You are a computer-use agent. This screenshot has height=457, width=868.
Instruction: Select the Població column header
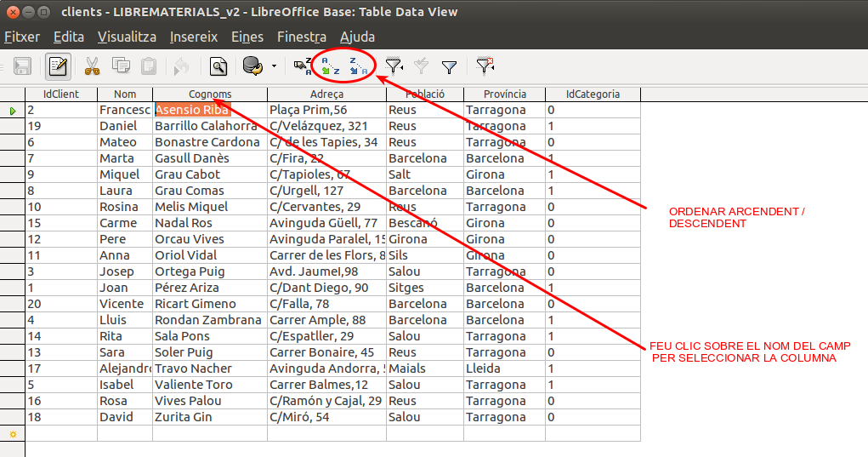point(424,94)
